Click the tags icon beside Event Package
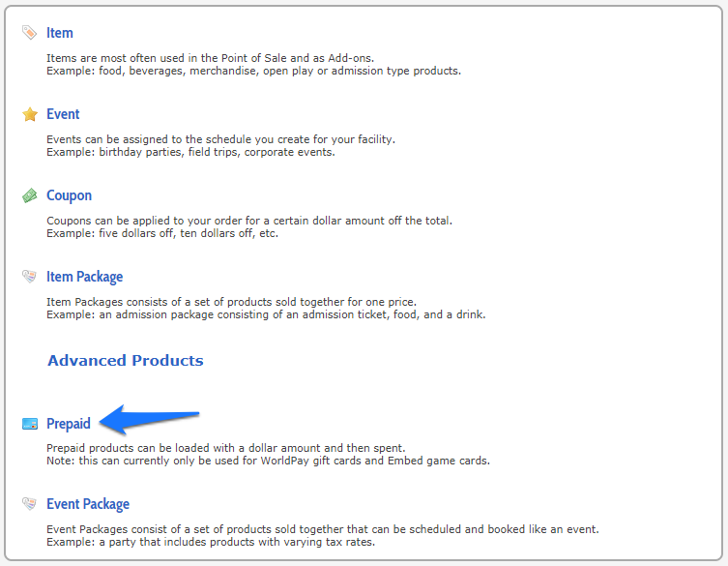 29,504
